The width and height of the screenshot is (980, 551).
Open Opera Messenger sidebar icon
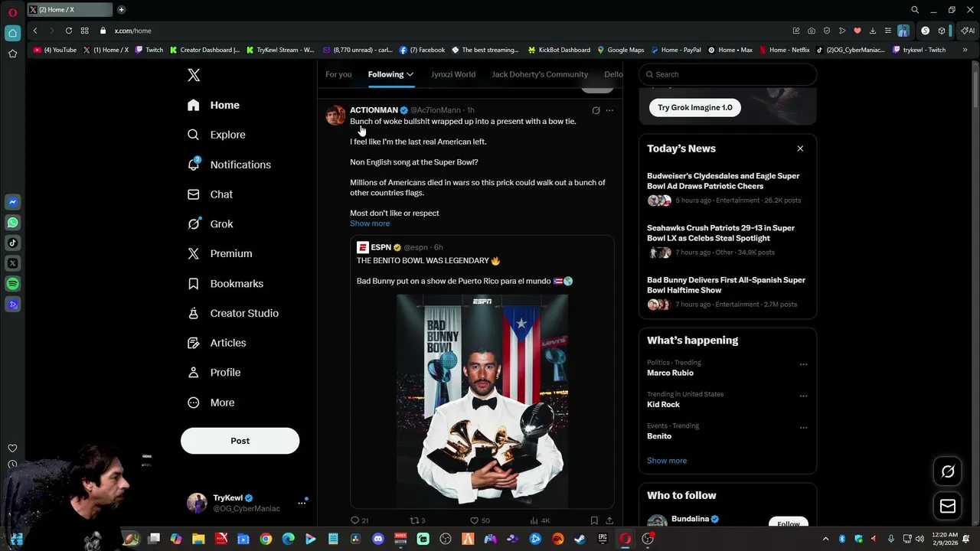[x=12, y=202]
